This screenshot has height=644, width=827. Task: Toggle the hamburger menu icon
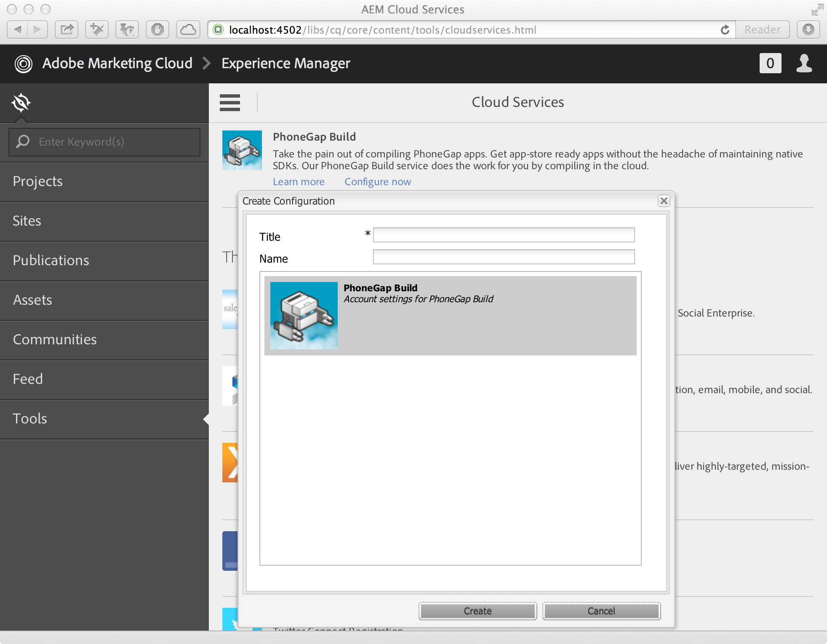(230, 102)
